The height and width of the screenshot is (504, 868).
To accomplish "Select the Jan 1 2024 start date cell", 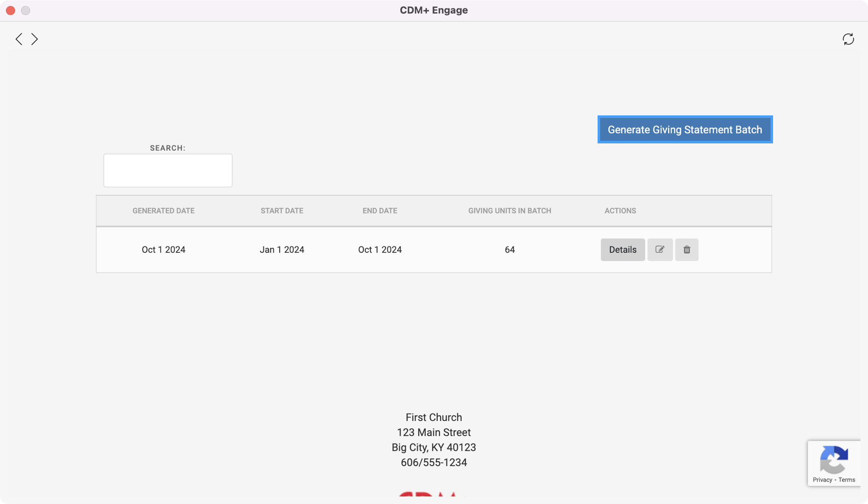I will click(x=281, y=249).
